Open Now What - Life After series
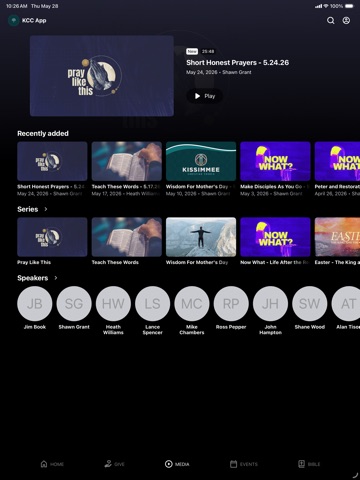Image resolution: width=360 pixels, height=480 pixels. pyautogui.click(x=275, y=237)
